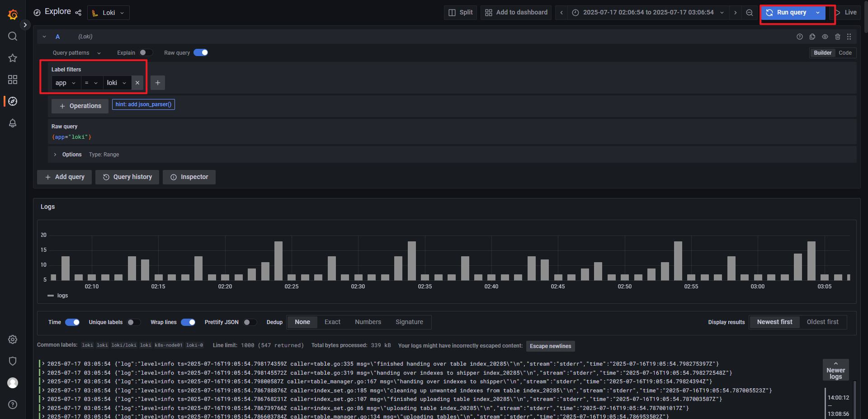Delete query A trash icon
The height and width of the screenshot is (419, 868).
click(838, 37)
